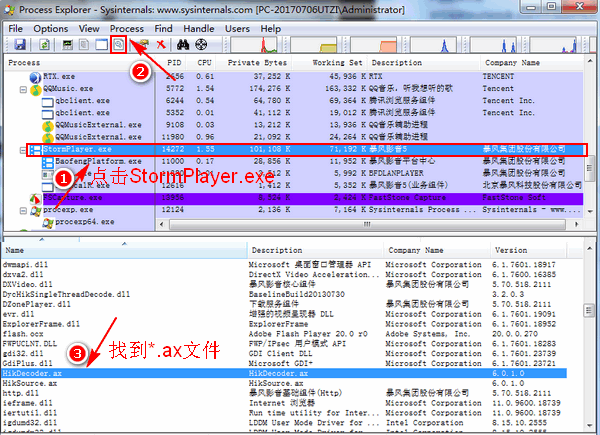The image size is (600, 435).
Task: Select the DycHikSingleThreadDecode.dll row
Action: [x=284, y=294]
